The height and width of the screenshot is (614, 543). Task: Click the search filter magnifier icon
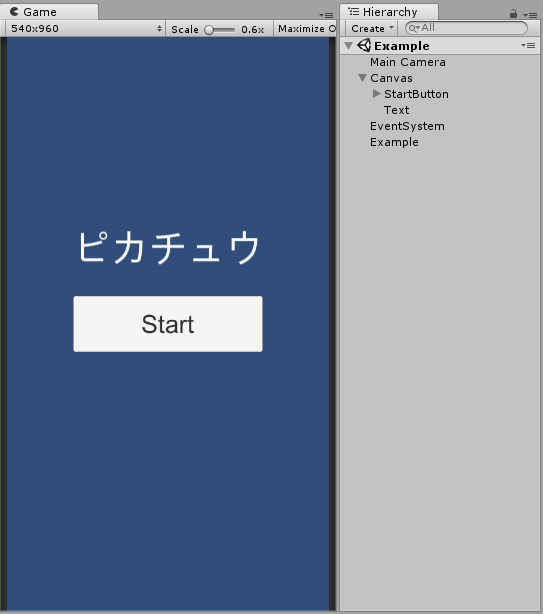coord(413,28)
